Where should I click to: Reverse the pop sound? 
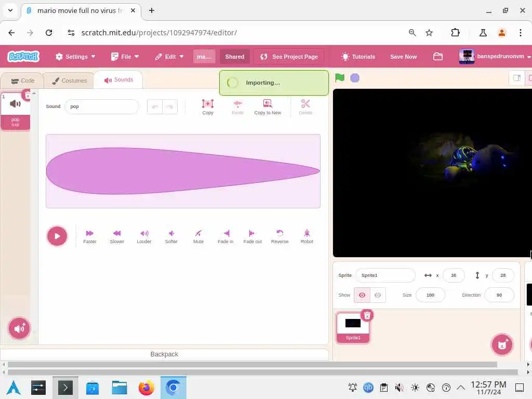(280, 236)
